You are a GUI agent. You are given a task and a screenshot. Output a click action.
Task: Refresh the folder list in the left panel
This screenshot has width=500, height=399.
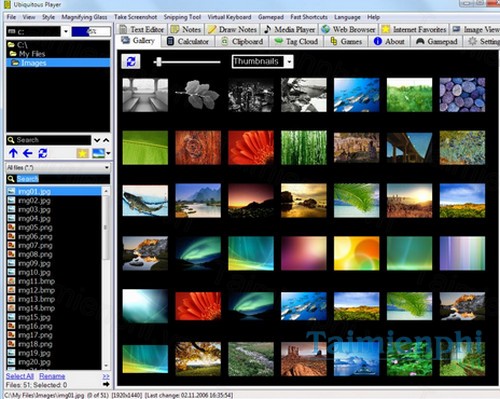tap(43, 153)
